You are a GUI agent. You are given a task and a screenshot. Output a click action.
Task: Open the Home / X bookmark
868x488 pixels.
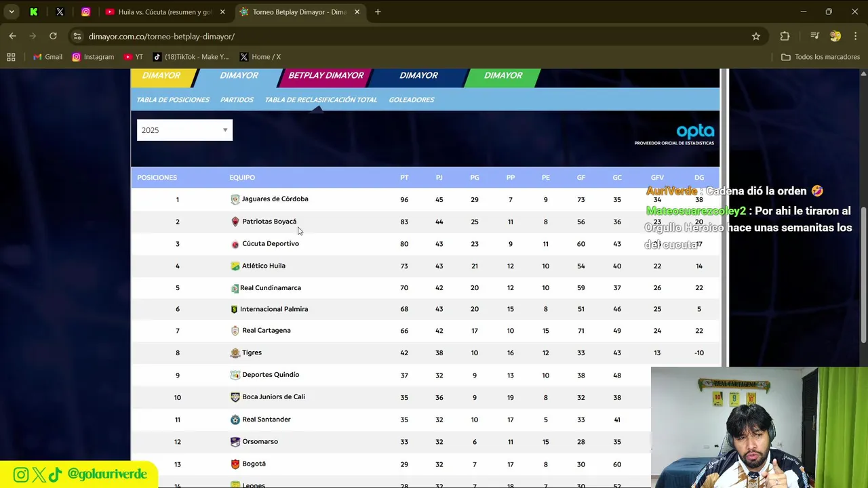coord(260,57)
